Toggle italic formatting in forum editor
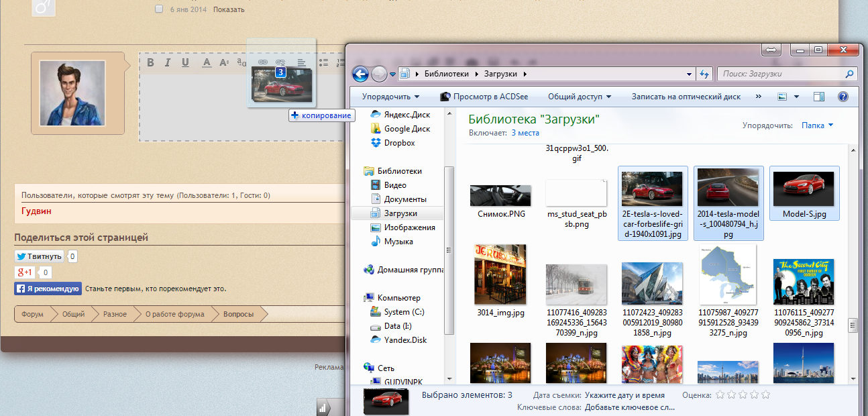The width and height of the screenshot is (868, 416). tap(168, 62)
